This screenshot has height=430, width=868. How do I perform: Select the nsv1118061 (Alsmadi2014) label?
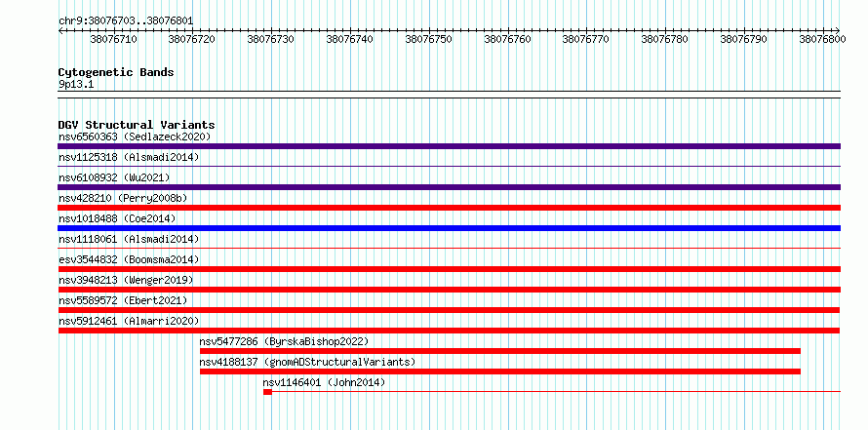[x=129, y=239]
